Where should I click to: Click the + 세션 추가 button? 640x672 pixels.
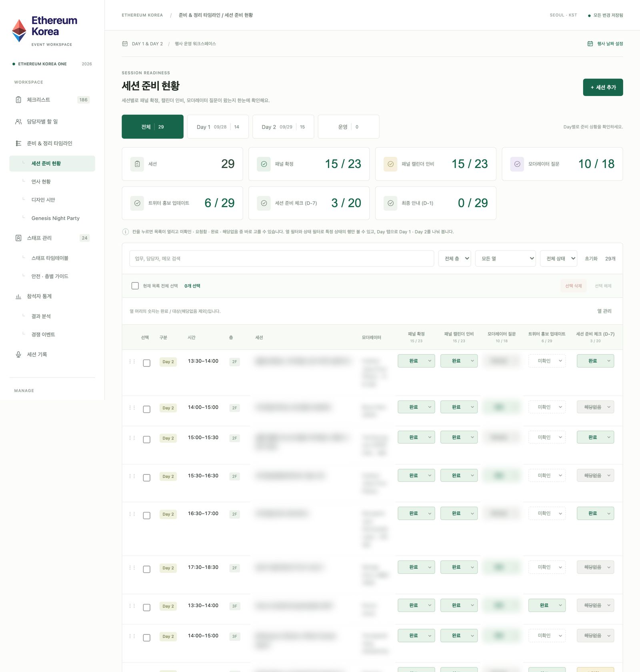[x=603, y=87]
